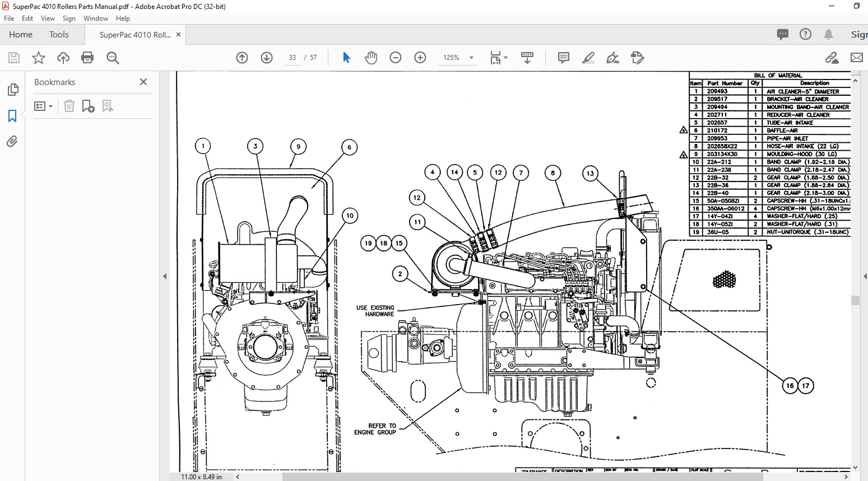Click the scrolling mode keyboard icon
Image resolution: width=868 pixels, height=481 pixels.
tap(527, 58)
